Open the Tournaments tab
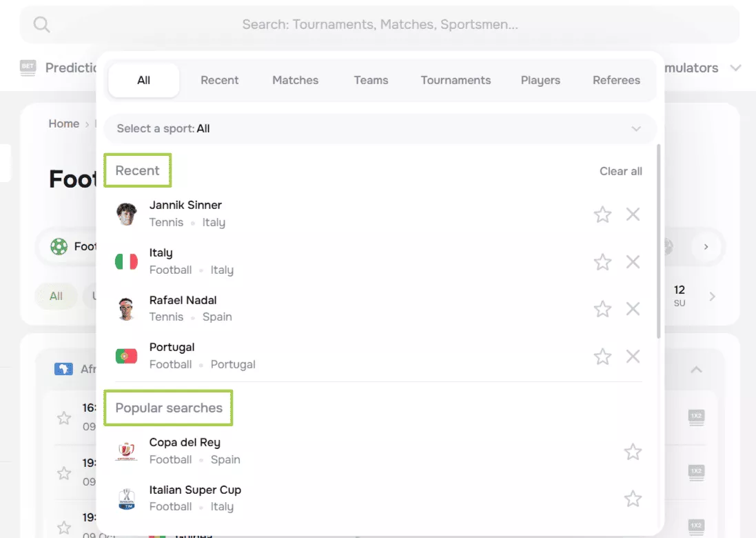756x538 pixels. pos(456,81)
